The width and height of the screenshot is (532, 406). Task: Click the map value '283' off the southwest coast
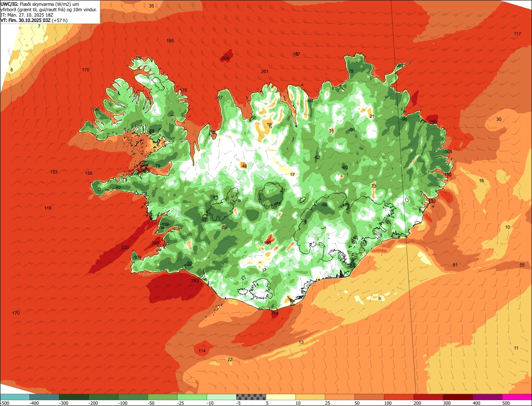tap(195, 281)
